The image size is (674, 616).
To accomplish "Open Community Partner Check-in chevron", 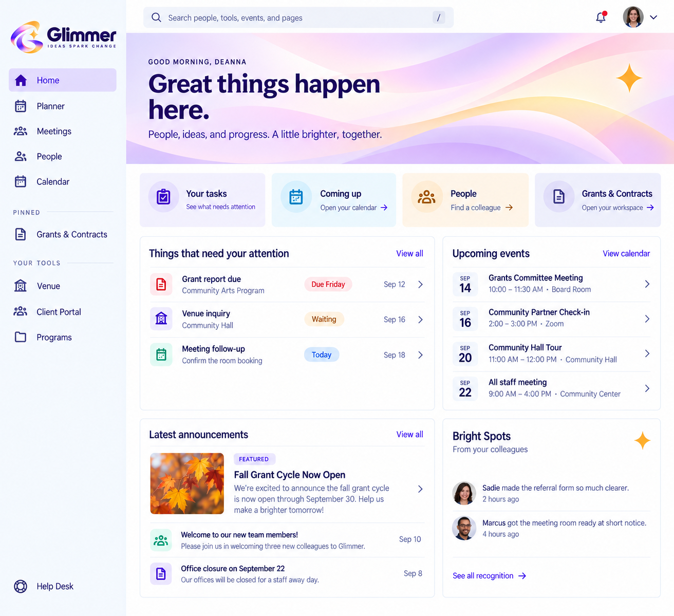I will click(647, 319).
